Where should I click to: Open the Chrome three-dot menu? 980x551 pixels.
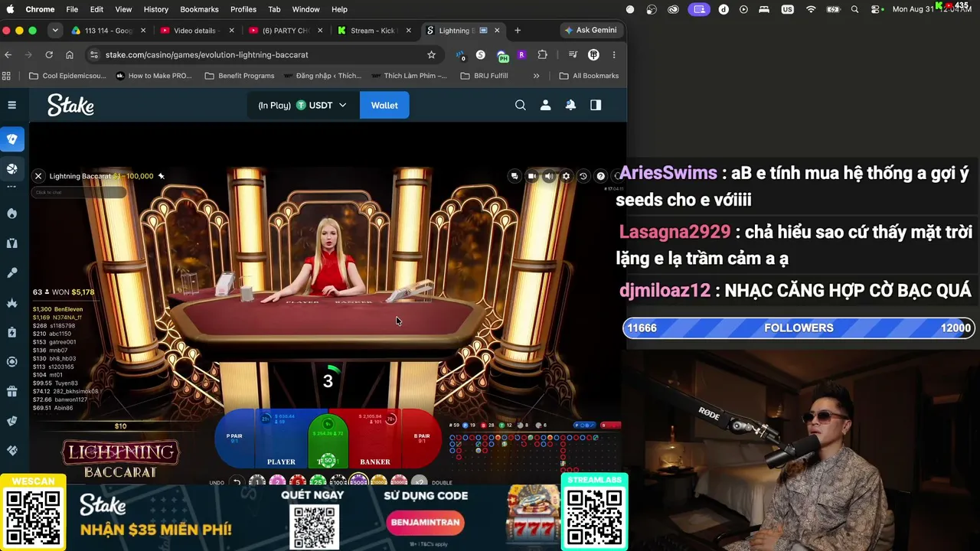[613, 54]
